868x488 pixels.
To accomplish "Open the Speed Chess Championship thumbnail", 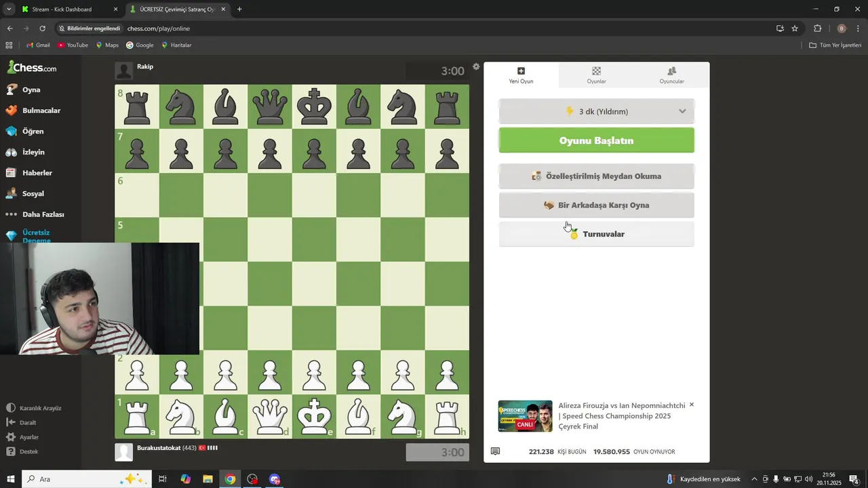I will click(526, 416).
